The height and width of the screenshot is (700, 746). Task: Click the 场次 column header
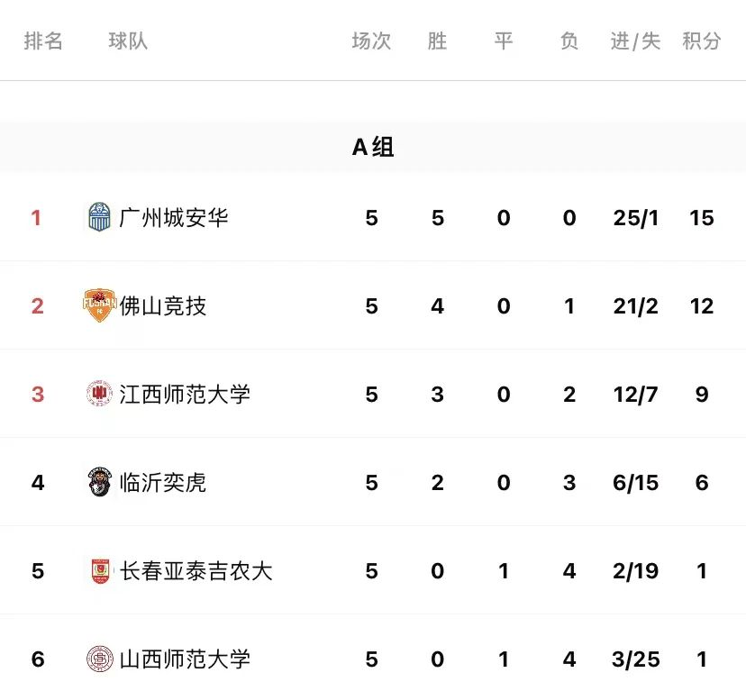click(x=371, y=41)
